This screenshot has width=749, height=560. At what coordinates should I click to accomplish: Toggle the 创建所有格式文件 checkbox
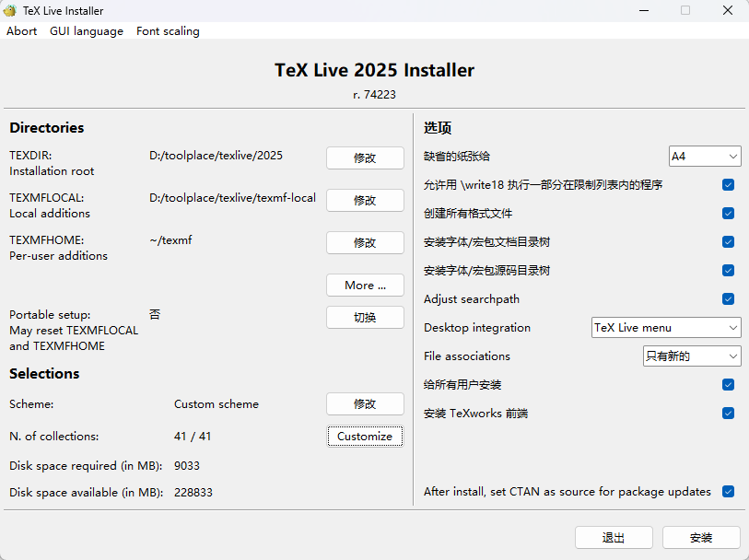coord(728,213)
